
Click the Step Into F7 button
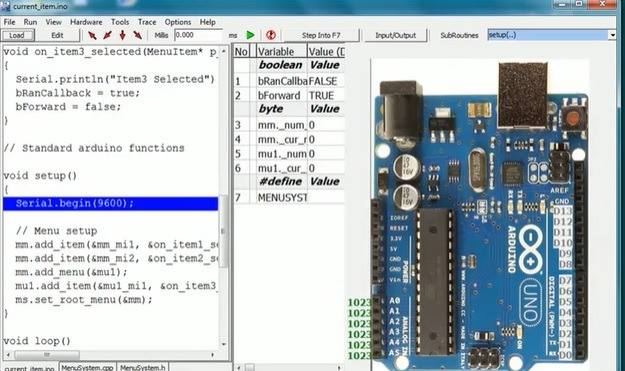tap(321, 35)
